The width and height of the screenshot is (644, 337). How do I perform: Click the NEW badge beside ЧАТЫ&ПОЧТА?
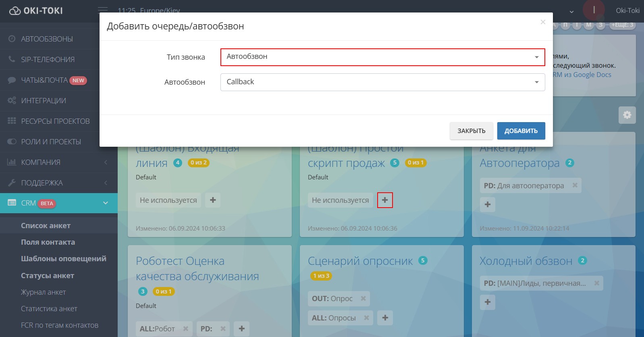(x=78, y=81)
